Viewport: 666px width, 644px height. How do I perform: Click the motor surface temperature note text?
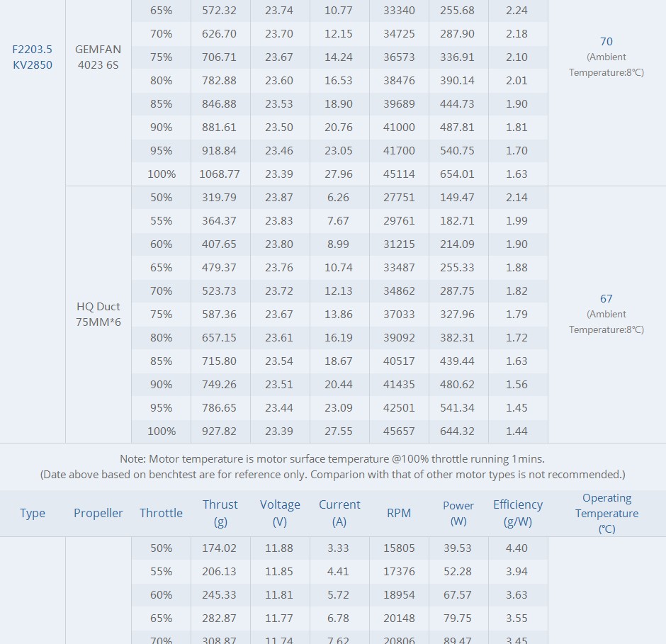click(x=332, y=459)
